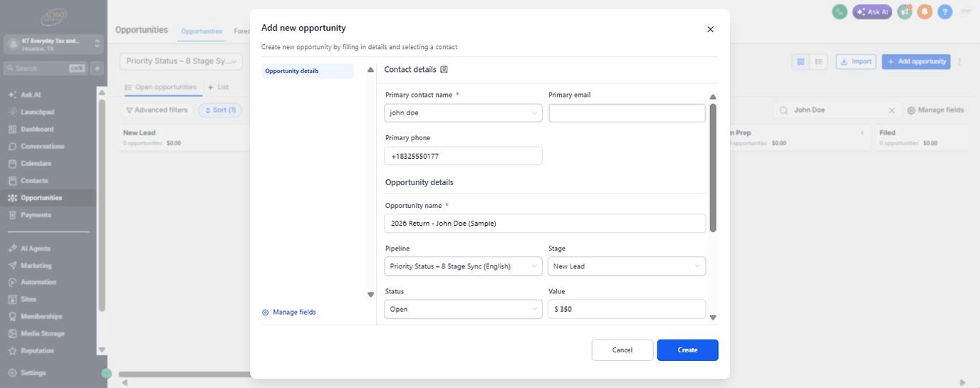This screenshot has width=980, height=388.
Task: Click the John Doe opportunities search field
Action: [836, 110]
